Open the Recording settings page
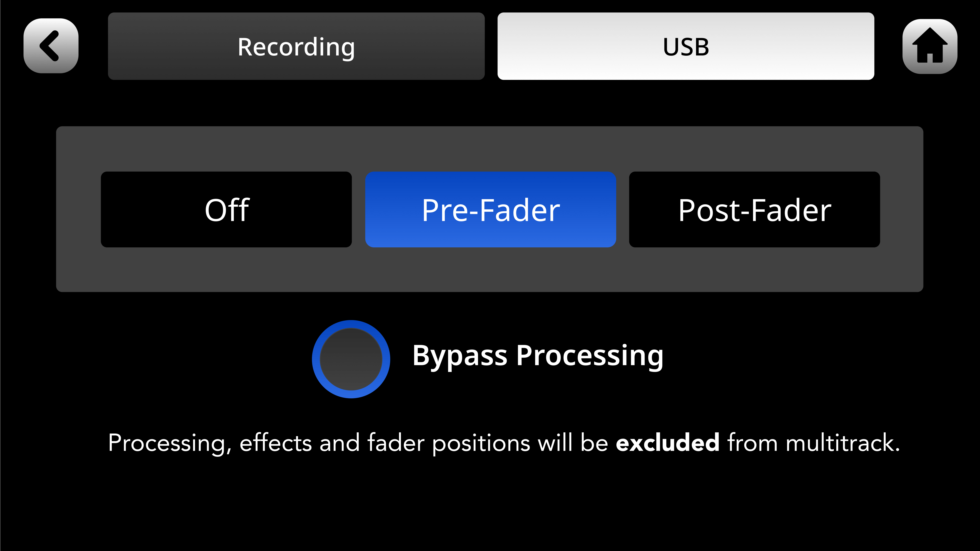The image size is (980, 551). (x=296, y=46)
